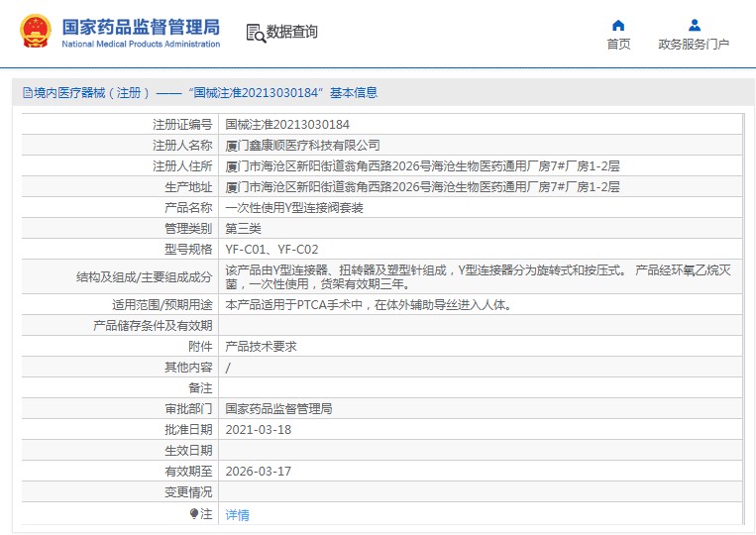Click the government service portal person icon
Viewport: 756px width, 535px height.
[695, 25]
